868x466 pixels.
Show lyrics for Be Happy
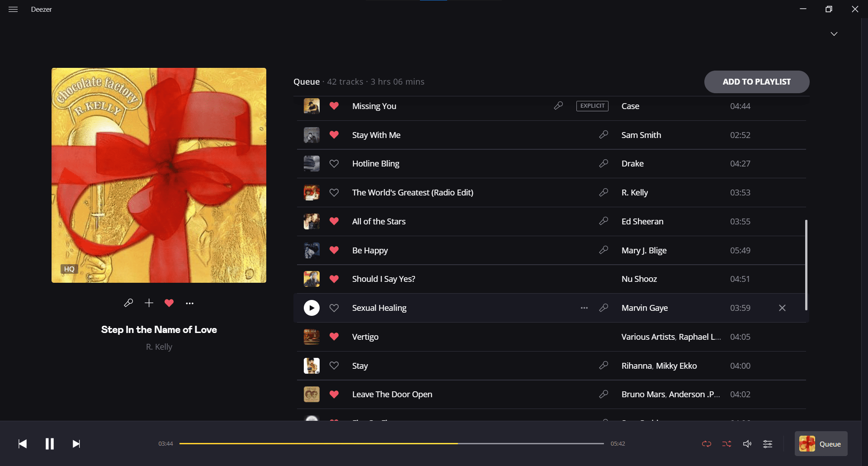point(604,250)
